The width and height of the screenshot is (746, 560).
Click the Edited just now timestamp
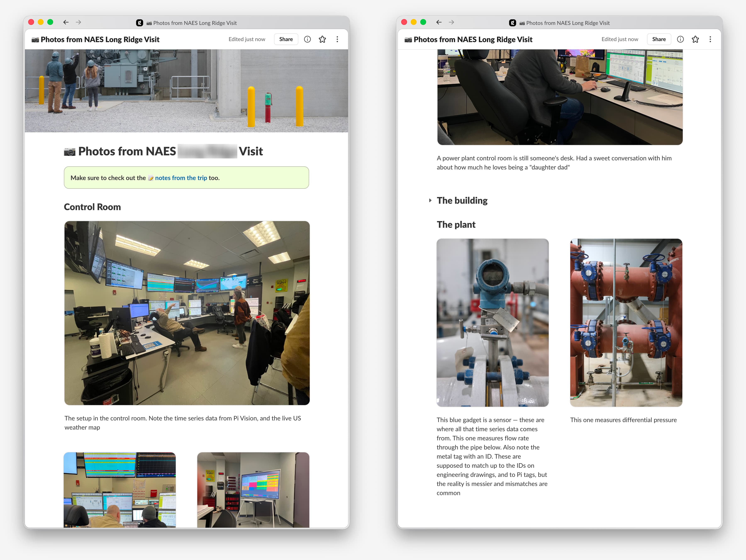247,39
